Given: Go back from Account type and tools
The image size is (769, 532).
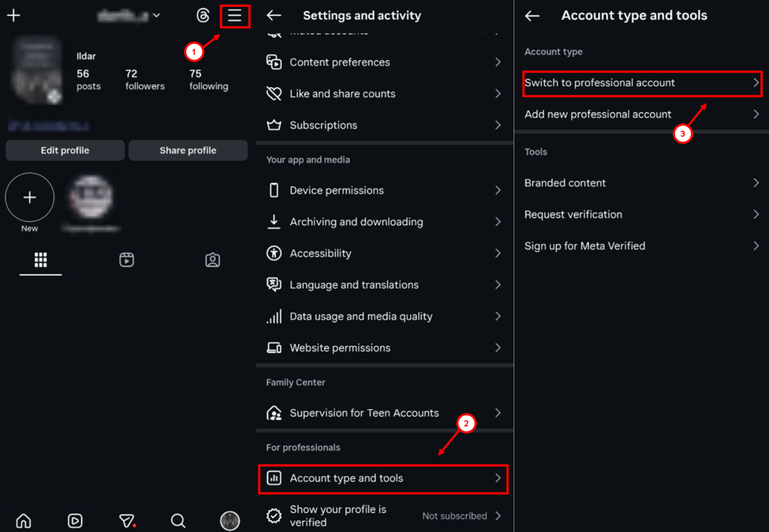Looking at the screenshot, I should pyautogui.click(x=532, y=15).
